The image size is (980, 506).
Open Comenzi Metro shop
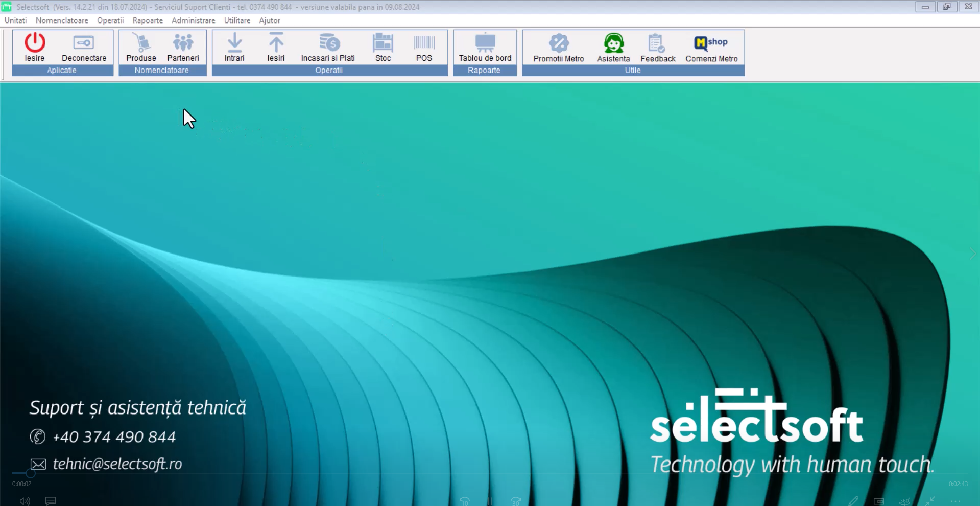click(711, 47)
